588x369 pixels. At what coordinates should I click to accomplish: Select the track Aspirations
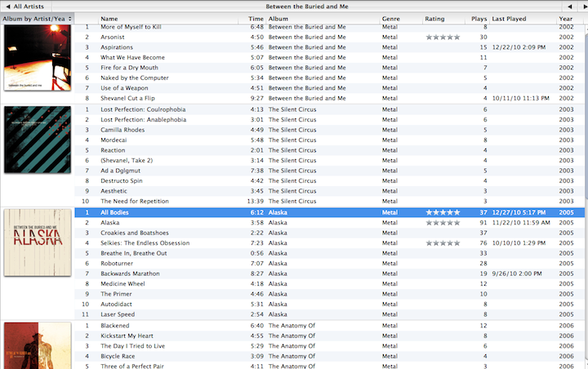pyautogui.click(x=117, y=47)
